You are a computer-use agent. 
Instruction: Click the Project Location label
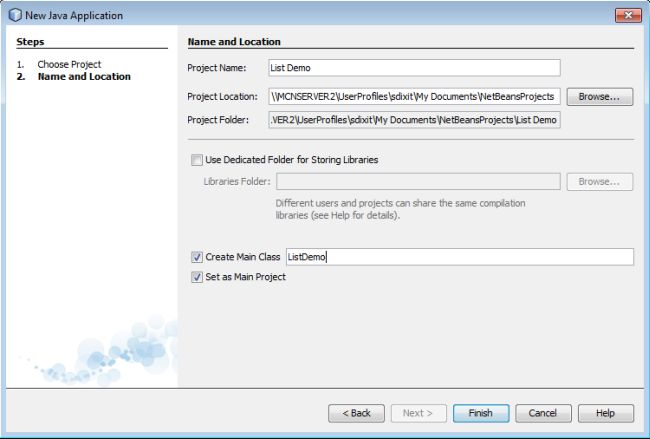223,97
